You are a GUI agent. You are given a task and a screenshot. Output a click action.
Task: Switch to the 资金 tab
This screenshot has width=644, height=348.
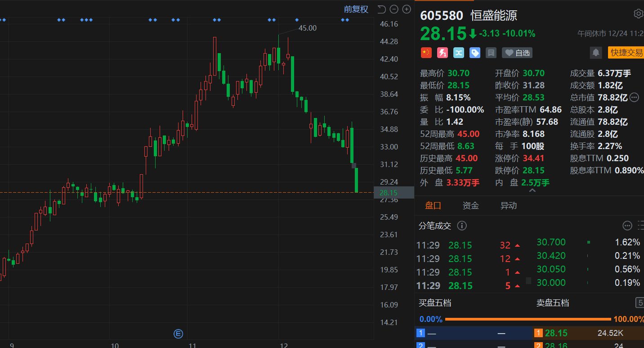pyautogui.click(x=471, y=206)
